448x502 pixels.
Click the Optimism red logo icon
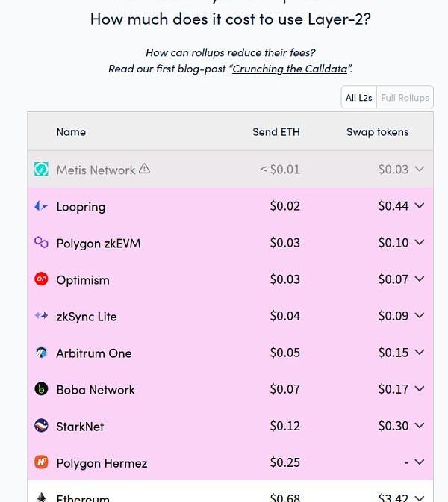click(x=41, y=279)
